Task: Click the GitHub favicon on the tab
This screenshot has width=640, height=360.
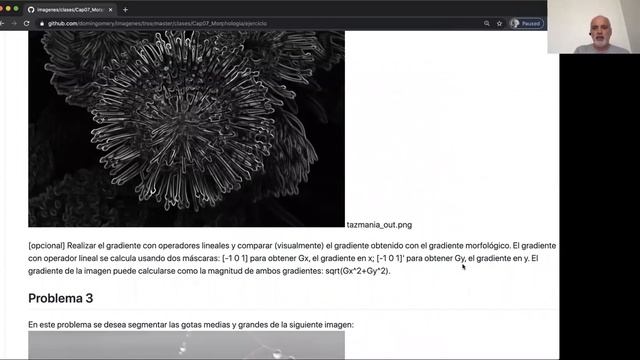Action: 31,9
